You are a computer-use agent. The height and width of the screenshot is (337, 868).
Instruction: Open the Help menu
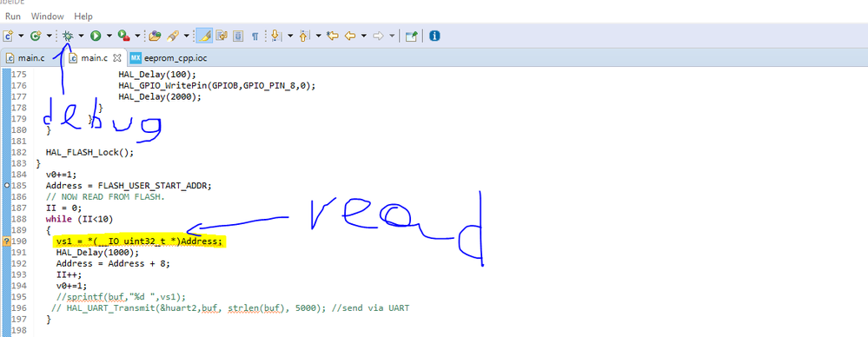(83, 17)
